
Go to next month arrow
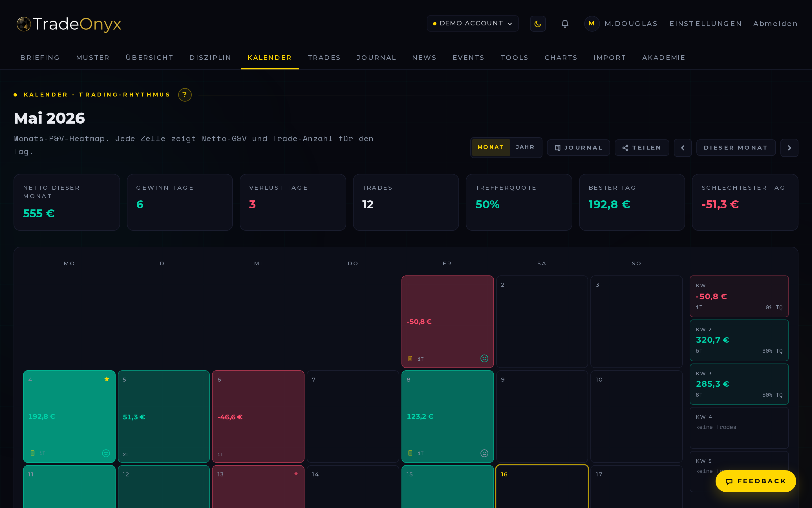pos(789,148)
